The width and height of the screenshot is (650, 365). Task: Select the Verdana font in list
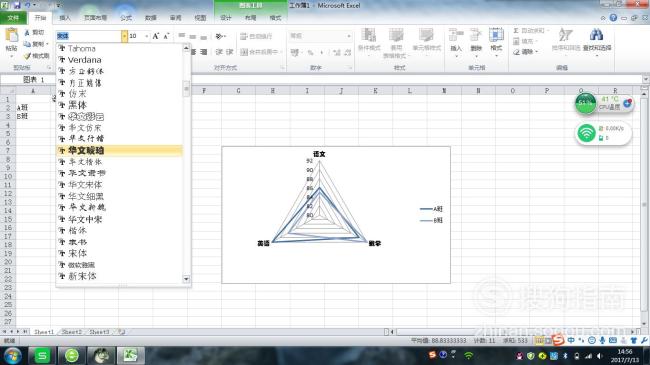pyautogui.click(x=119, y=60)
